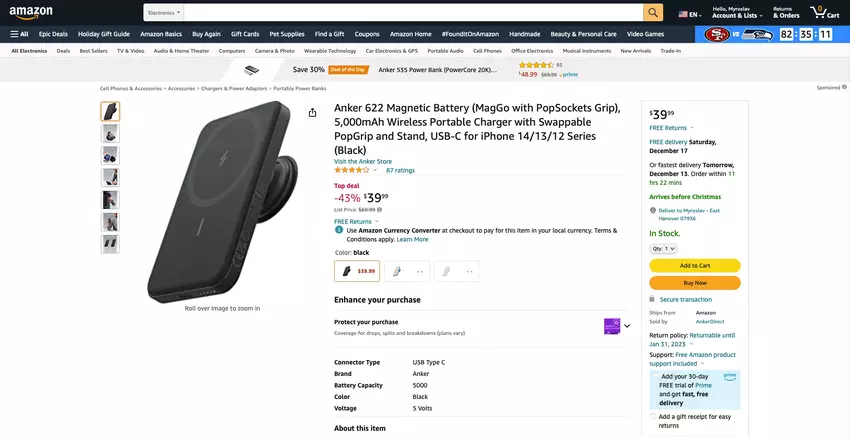Image resolution: width=850 pixels, height=437 pixels.
Task: Open the Electronics search category dropdown
Action: pos(164,13)
